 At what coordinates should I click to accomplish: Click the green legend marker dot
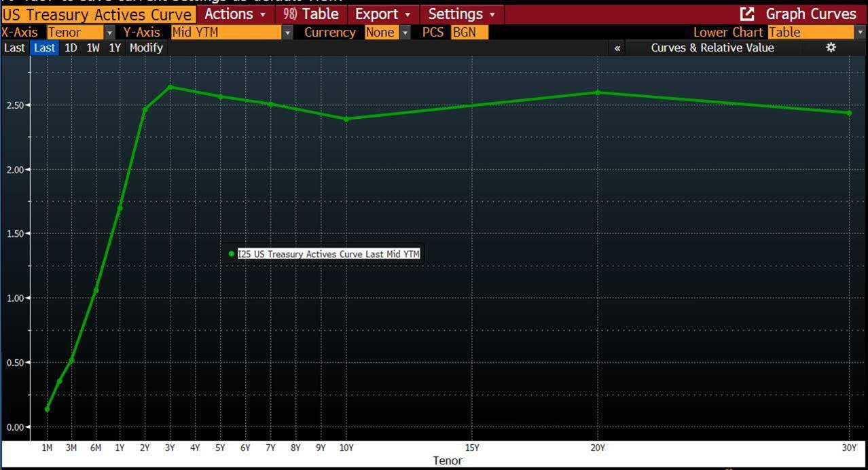coord(232,254)
